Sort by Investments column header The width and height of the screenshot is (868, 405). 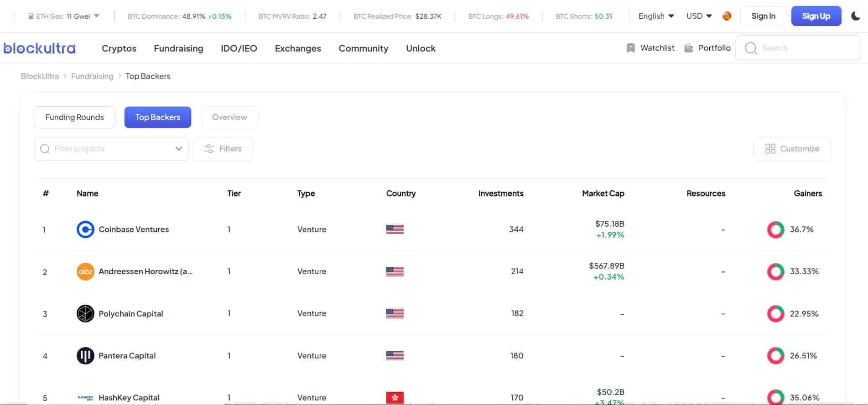click(501, 193)
